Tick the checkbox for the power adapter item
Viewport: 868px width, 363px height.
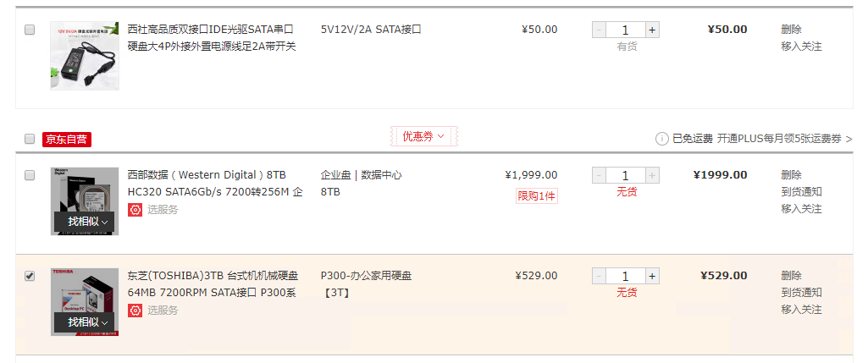click(x=30, y=30)
